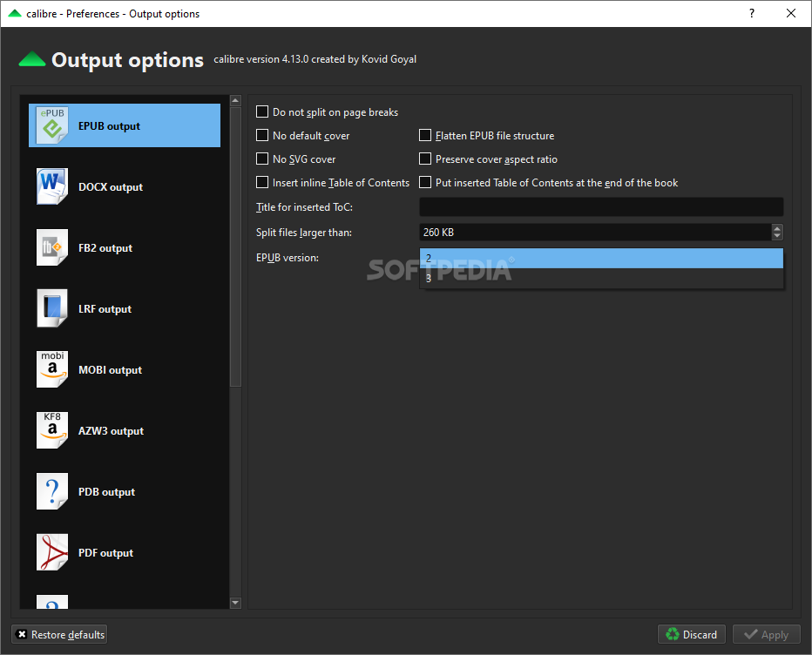Screen dimensions: 812x655
Task: Switch to FB2 output settings
Action: pyautogui.click(x=125, y=248)
